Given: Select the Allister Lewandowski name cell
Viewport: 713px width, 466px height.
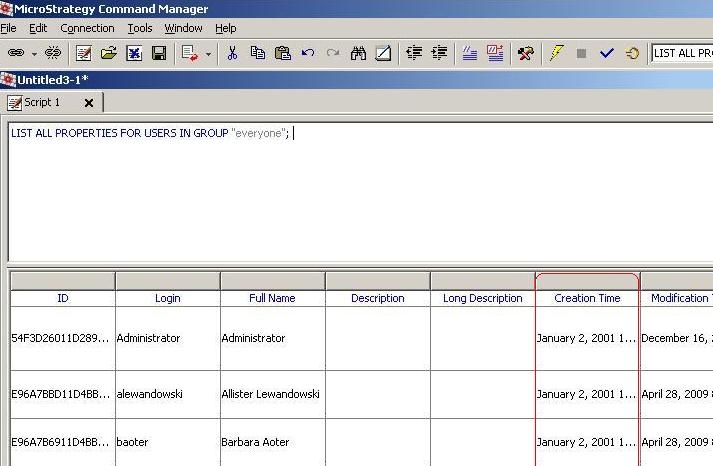Looking at the screenshot, I should click(272, 394).
